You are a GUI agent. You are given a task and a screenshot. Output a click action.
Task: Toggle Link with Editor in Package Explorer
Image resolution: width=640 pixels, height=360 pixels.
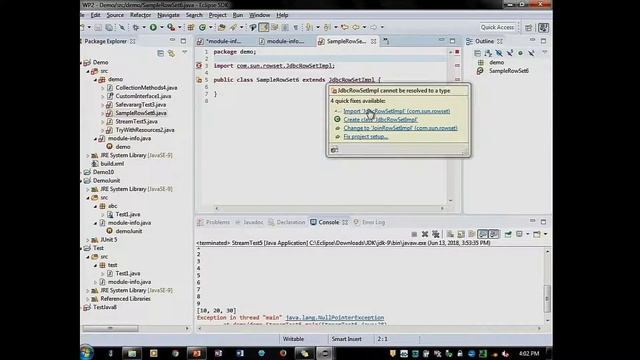tap(171, 53)
